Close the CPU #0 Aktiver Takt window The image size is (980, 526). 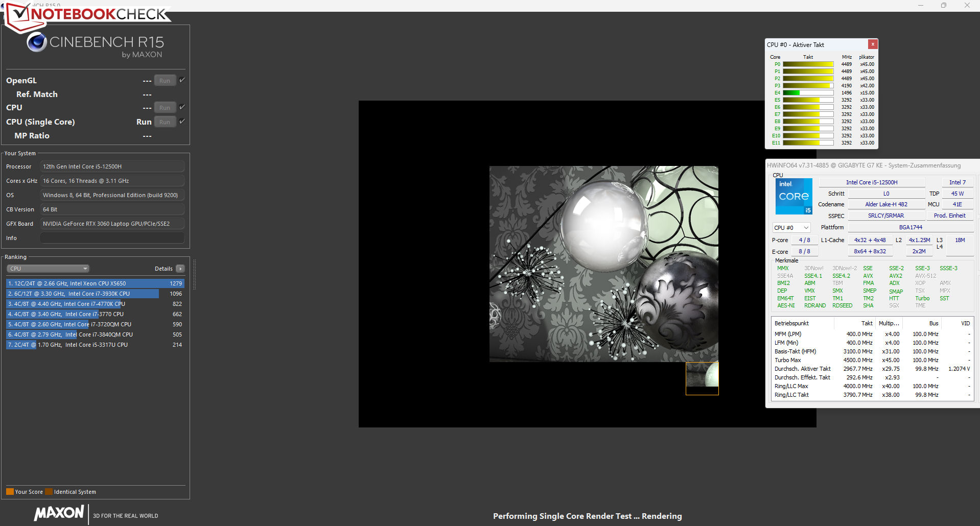pyautogui.click(x=873, y=44)
